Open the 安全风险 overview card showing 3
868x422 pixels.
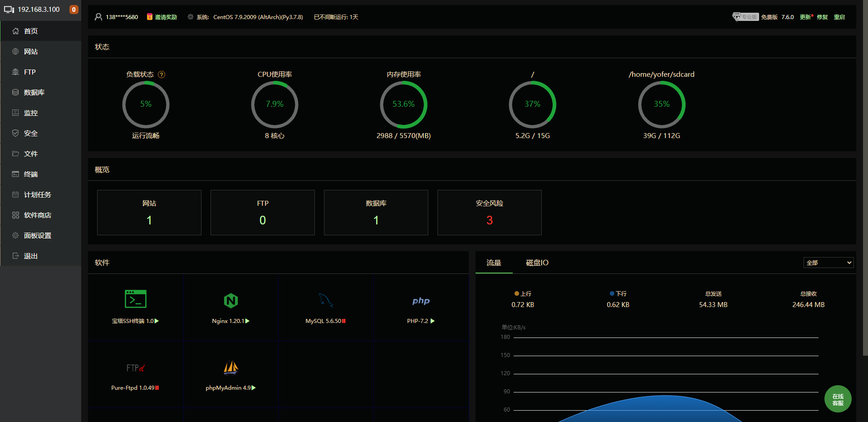[x=490, y=213]
